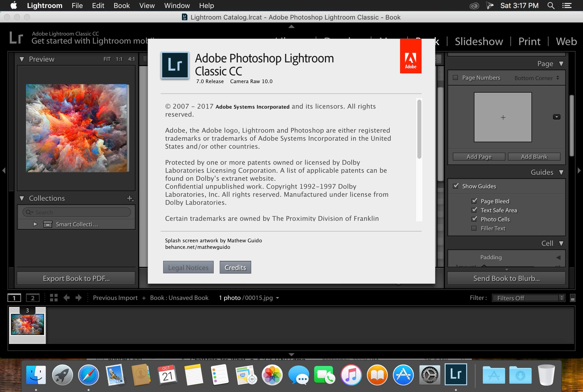The height and width of the screenshot is (392, 583).
Task: Click the Legal Notices button
Action: [188, 267]
